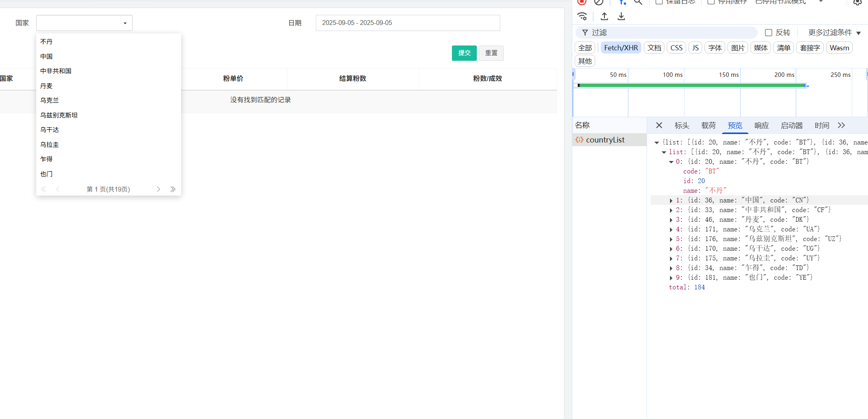Screen dimensions: 868x419
Task: Import a HAR file
Action: pyautogui.click(x=604, y=16)
